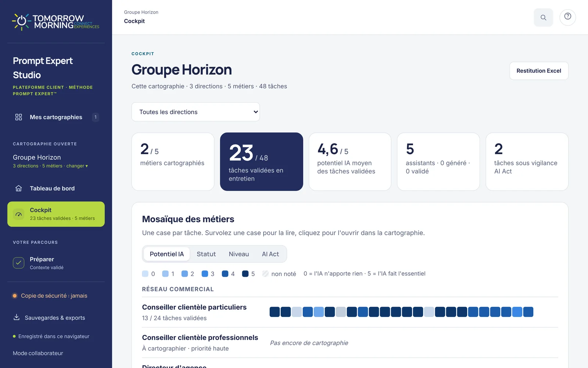This screenshot has width=588, height=368.
Task: Select the tâches sous vigilance AI Act card
Action: [x=527, y=162]
